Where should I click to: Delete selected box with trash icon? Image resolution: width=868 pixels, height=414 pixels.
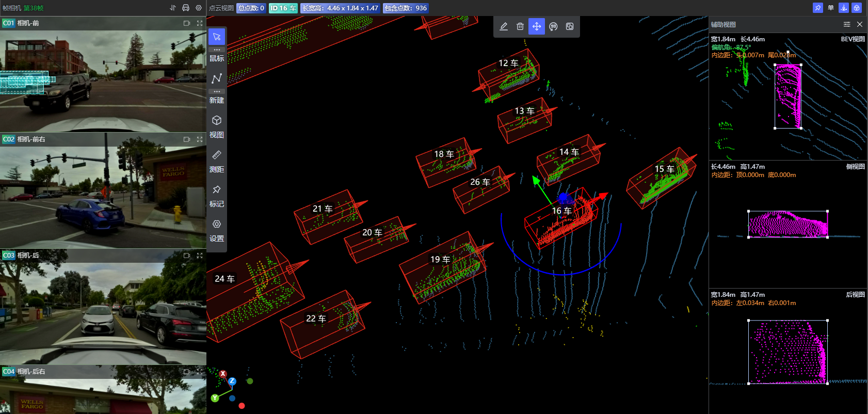[520, 26]
